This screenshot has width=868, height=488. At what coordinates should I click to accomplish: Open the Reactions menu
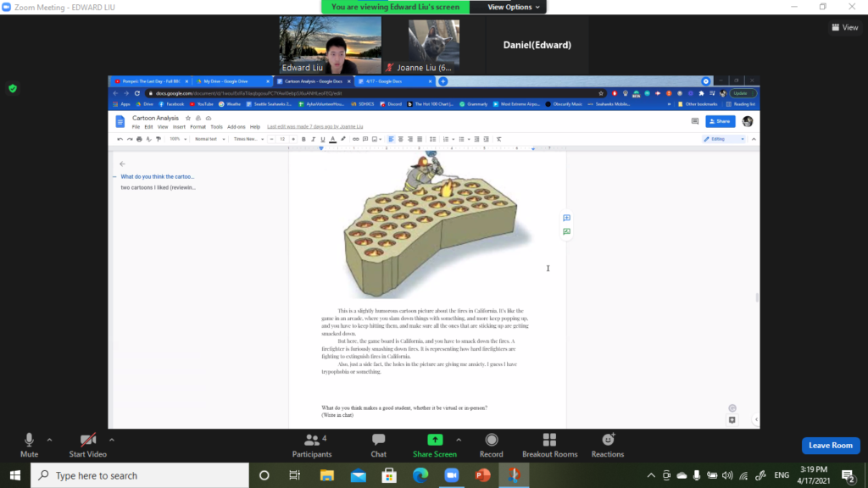607,446
